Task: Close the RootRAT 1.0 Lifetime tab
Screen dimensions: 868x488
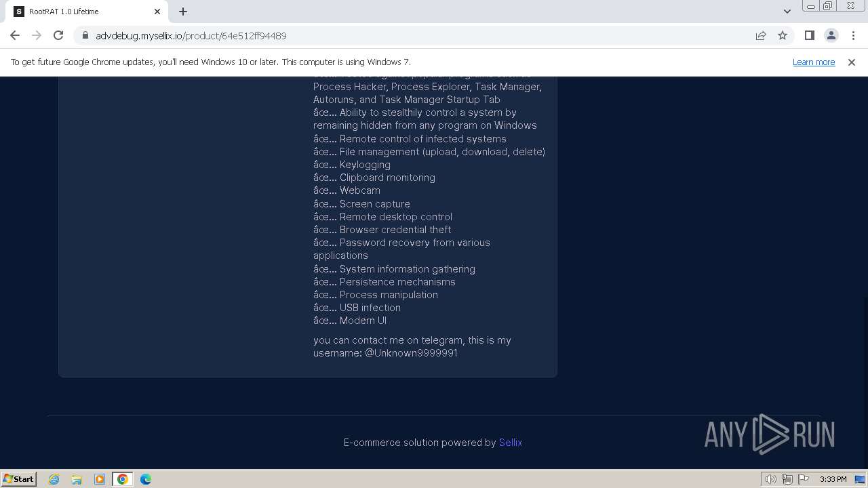Action: (x=157, y=12)
